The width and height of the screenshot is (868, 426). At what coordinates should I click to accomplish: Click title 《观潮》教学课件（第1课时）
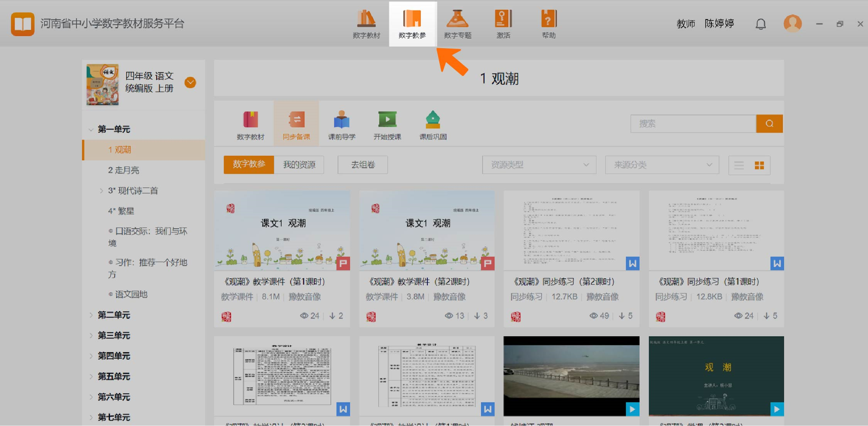[274, 281]
